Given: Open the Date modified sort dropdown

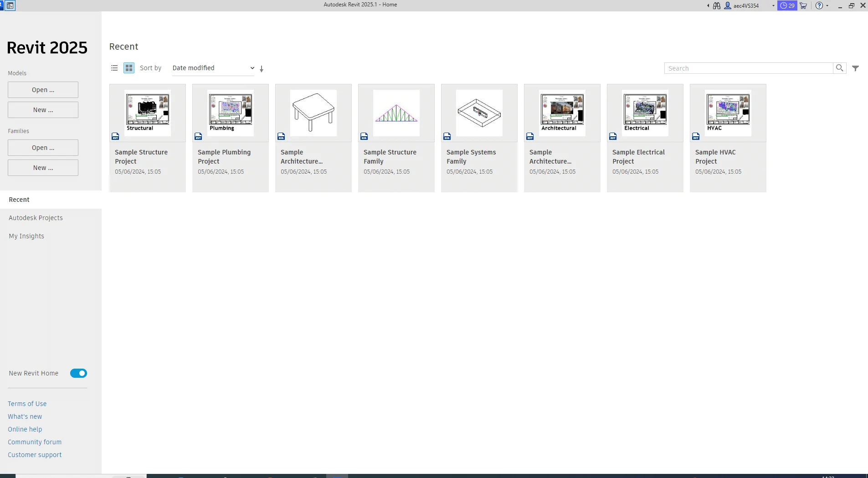Looking at the screenshot, I should click(212, 68).
